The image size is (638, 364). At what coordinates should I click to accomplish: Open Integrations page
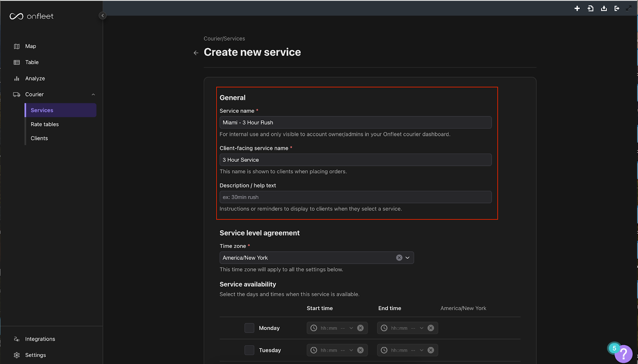coord(40,339)
